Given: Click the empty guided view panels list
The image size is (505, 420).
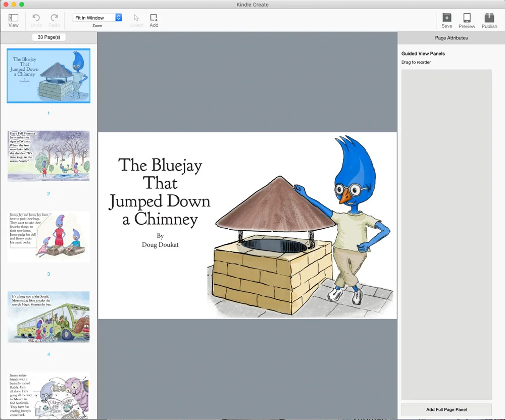Looking at the screenshot, I should coord(446,234).
